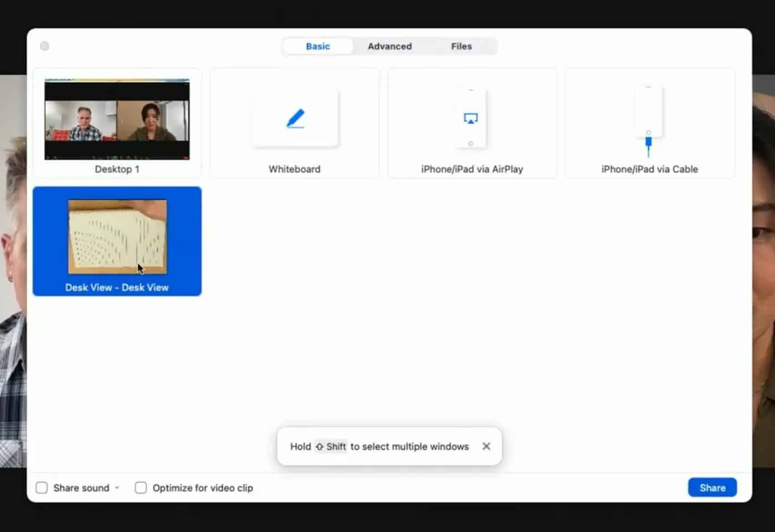Select the Desktop 1 screen preview
Viewport: 775px width, 532px height.
coord(117,119)
